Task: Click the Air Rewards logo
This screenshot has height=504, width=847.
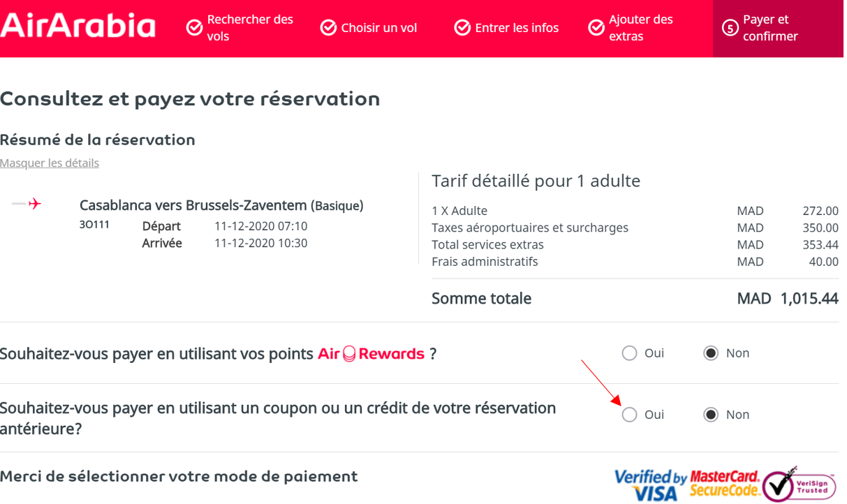Action: pos(371,354)
